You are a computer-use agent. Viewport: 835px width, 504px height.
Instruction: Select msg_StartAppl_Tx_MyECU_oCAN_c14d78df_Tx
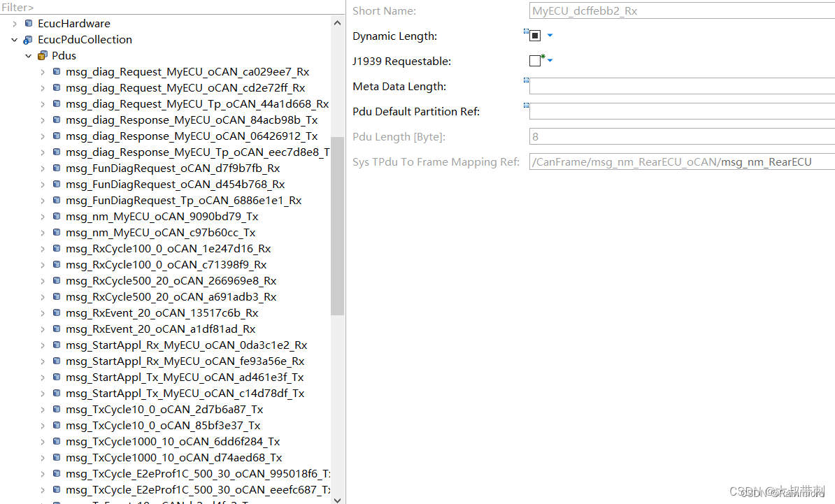(185, 394)
